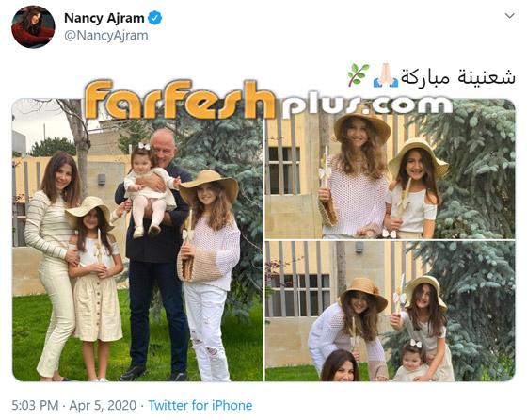Click the Arabic tweet text
The image size is (527, 420).
tap(458, 77)
